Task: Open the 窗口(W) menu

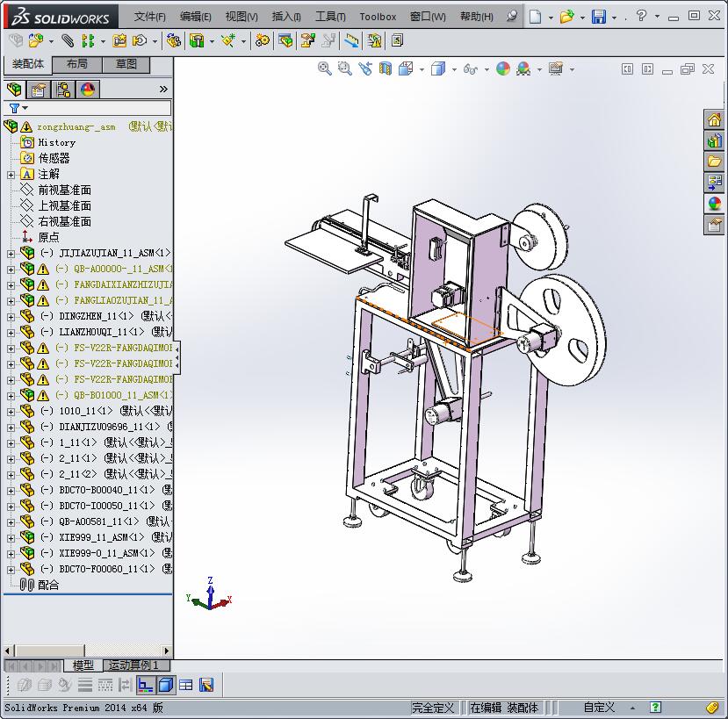Action: click(428, 17)
